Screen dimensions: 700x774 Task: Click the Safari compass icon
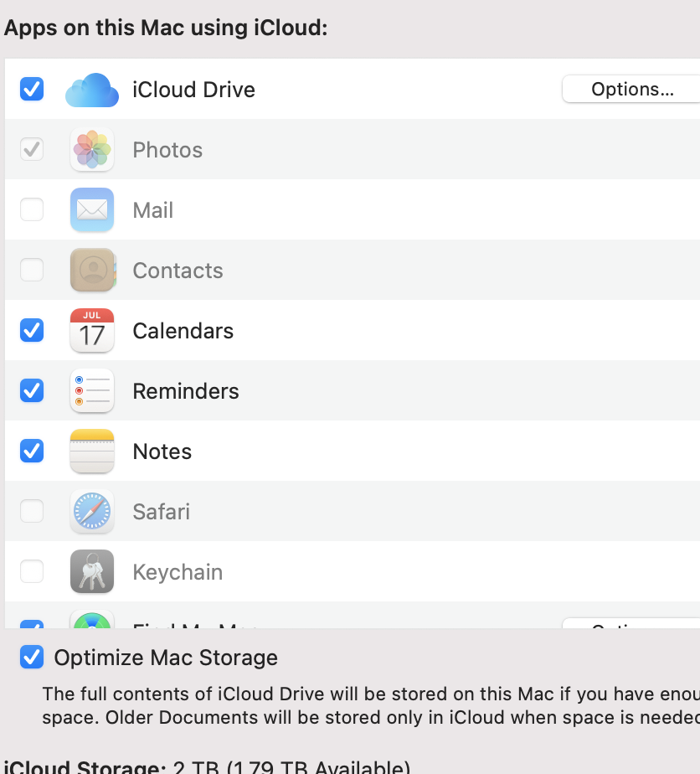92,512
